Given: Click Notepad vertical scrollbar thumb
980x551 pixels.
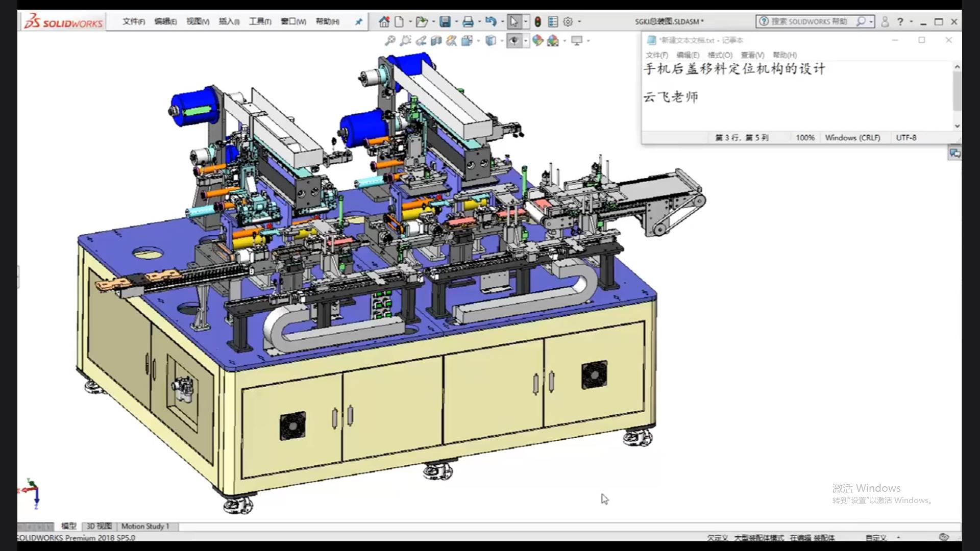Looking at the screenshot, I should 957,91.
